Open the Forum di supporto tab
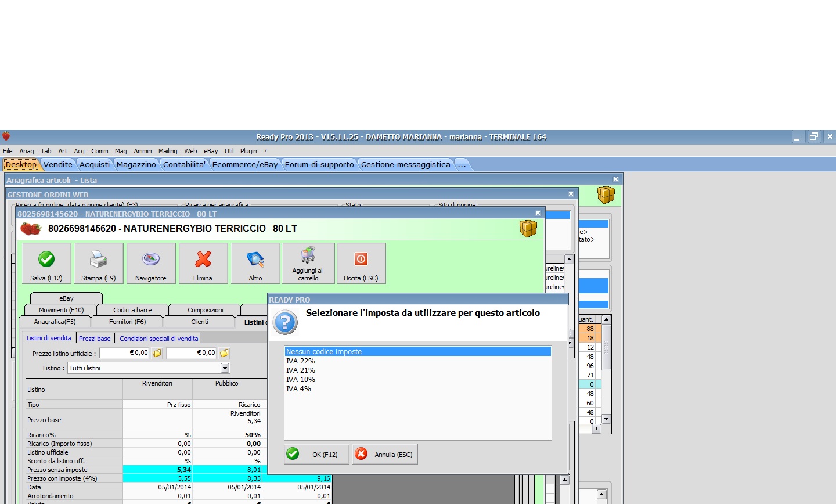 tap(319, 165)
